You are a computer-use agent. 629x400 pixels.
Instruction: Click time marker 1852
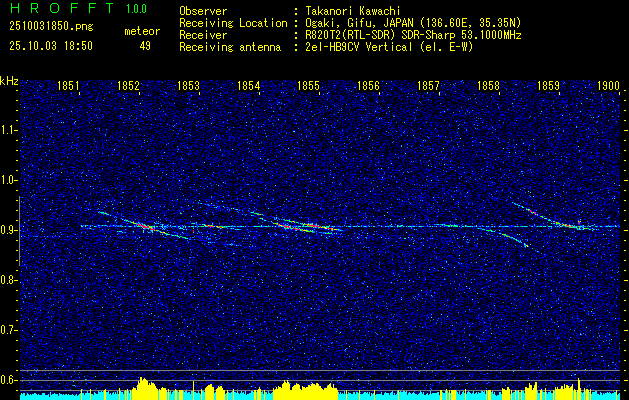click(x=128, y=86)
